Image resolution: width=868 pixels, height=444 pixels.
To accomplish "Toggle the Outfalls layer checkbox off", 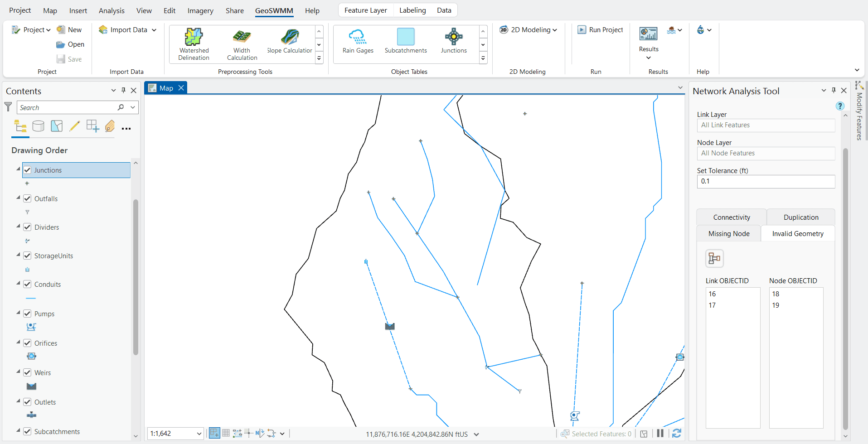I will pyautogui.click(x=28, y=198).
